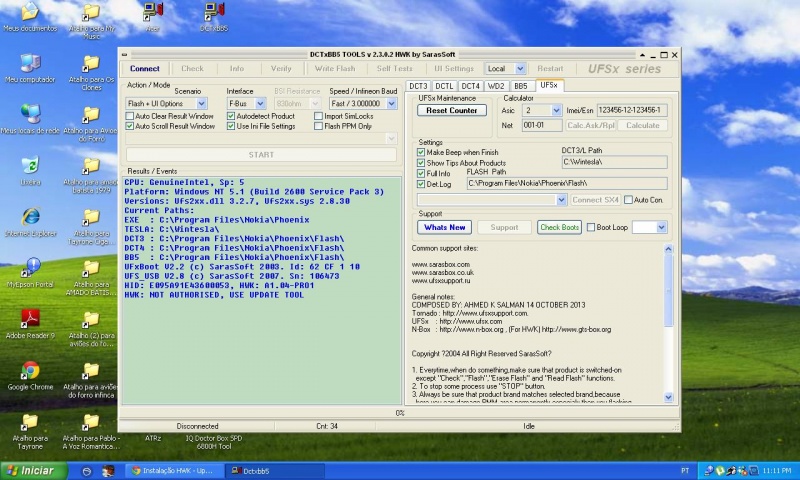Click the Calculate button
The width and height of the screenshot is (800, 480).
pos(642,125)
